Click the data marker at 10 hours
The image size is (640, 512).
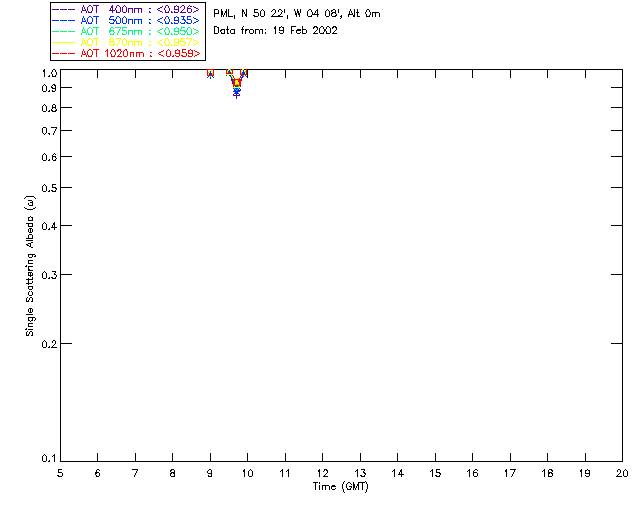tap(245, 74)
